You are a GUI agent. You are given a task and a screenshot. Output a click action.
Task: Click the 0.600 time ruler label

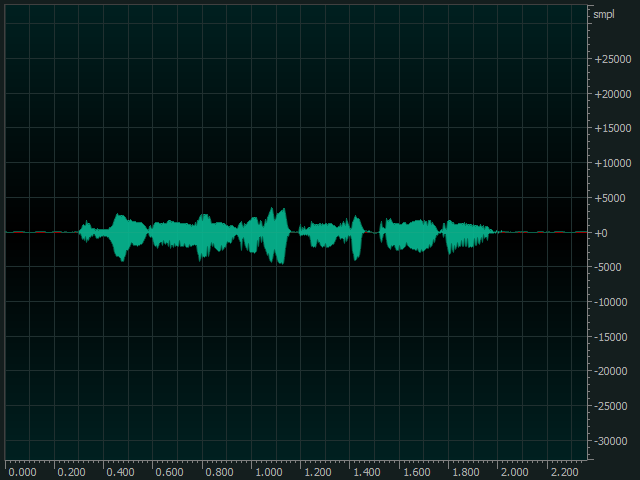[169, 473]
